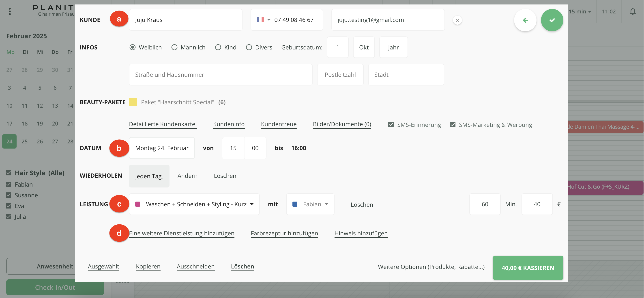Viewport: 644px width, 298px height.
Task: Click the red 'd' marker badge
Action: coord(119,233)
